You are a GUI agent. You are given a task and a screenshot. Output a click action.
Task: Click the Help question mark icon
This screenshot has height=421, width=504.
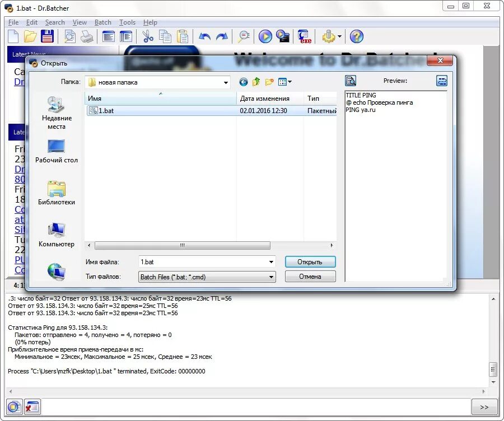pyautogui.click(x=357, y=36)
